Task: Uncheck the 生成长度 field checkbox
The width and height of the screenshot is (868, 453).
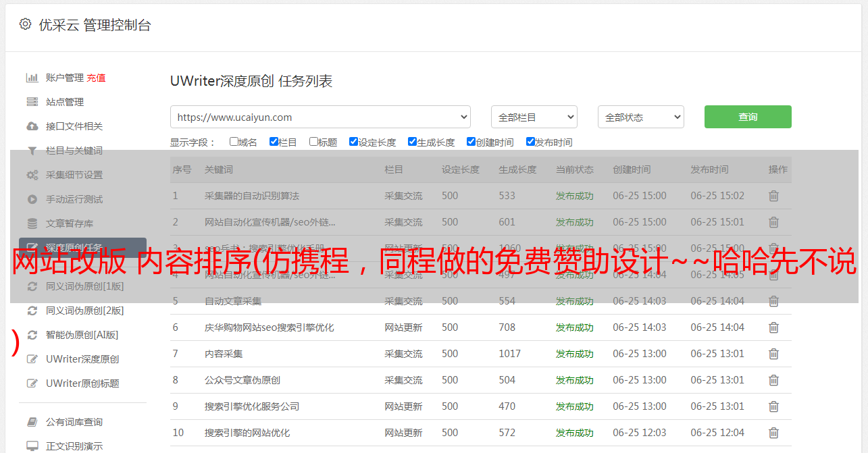Action: click(x=412, y=142)
